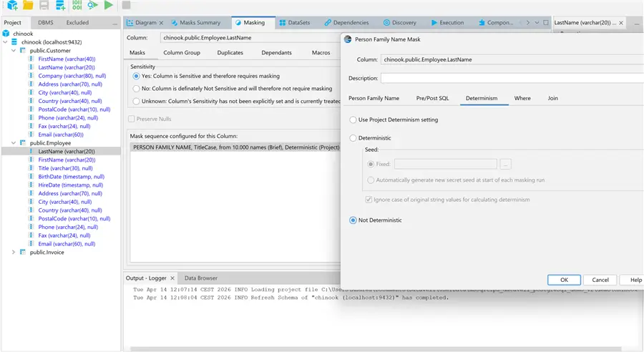Switch to the Excluded tab
644x352 pixels.
point(77,23)
